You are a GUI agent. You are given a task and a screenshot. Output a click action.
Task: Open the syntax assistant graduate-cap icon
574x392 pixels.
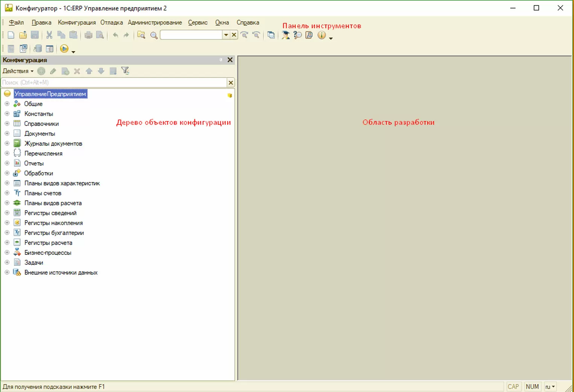click(x=286, y=35)
